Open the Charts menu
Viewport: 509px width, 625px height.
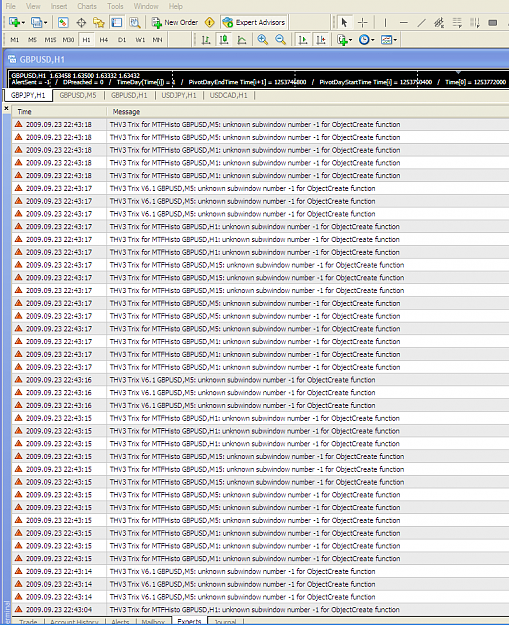tap(87, 6)
